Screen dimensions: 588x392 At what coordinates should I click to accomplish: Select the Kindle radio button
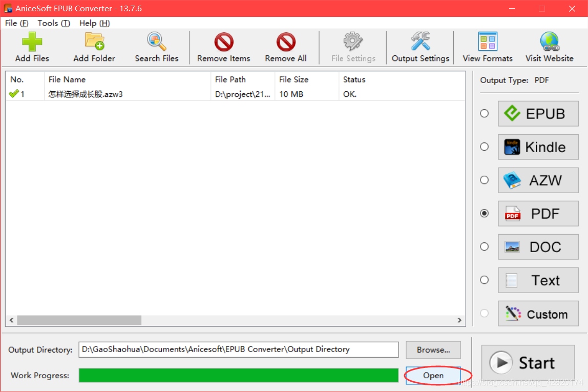485,147
